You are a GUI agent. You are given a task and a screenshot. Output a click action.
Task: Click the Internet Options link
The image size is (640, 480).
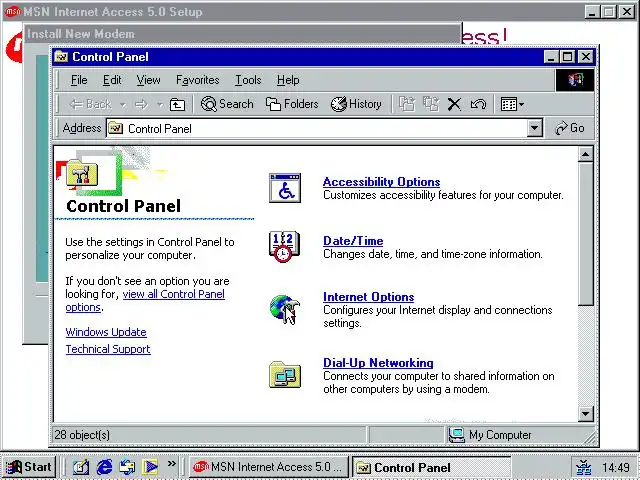(x=368, y=297)
